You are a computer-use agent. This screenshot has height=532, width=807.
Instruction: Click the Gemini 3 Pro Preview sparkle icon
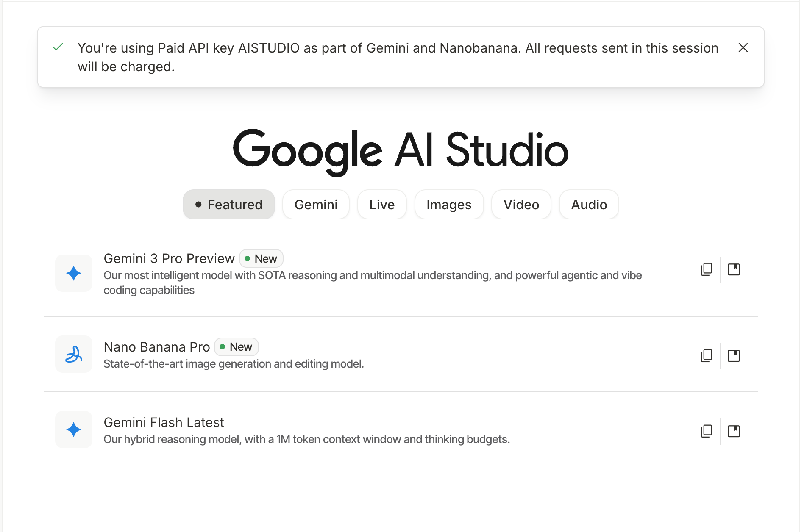tap(74, 273)
